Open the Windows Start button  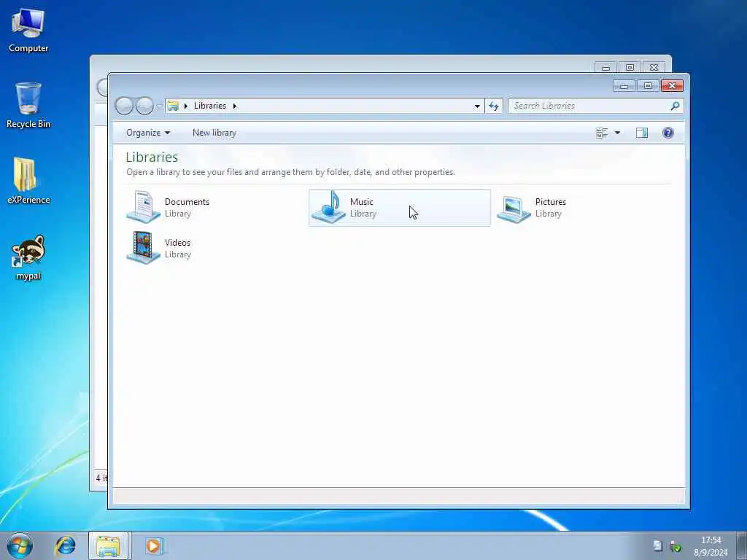[x=20, y=545]
